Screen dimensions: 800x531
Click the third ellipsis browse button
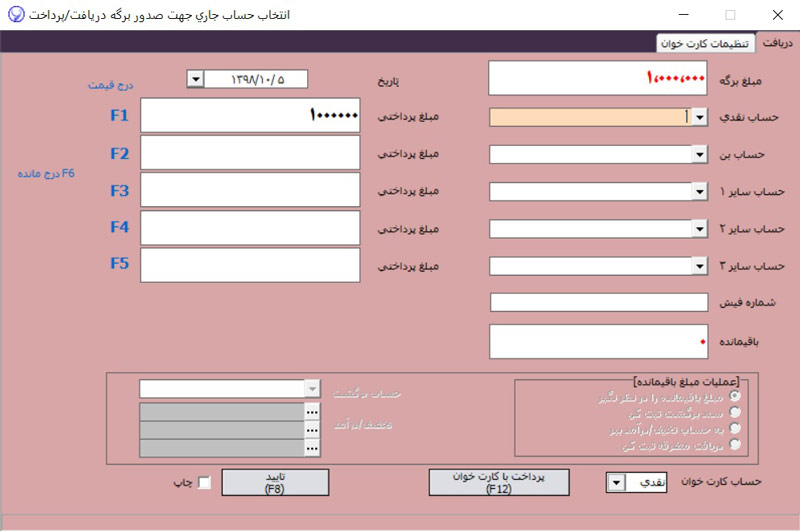(x=312, y=448)
